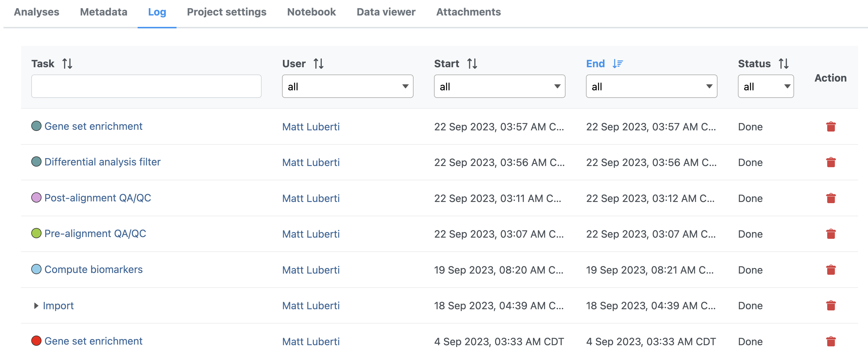Open the Start date filter dropdown

point(499,87)
